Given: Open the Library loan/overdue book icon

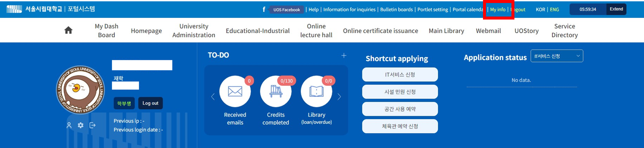Looking at the screenshot, I should click(316, 91).
